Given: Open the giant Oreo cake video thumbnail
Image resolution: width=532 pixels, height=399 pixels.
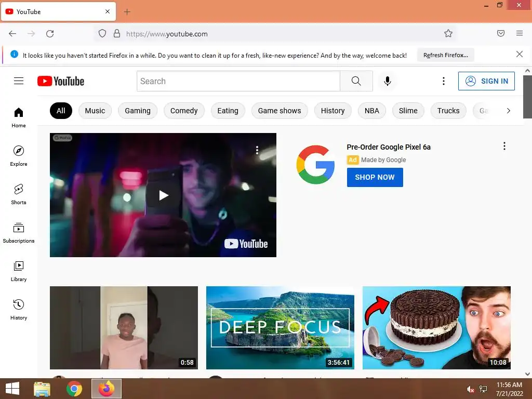Looking at the screenshot, I should [x=436, y=328].
